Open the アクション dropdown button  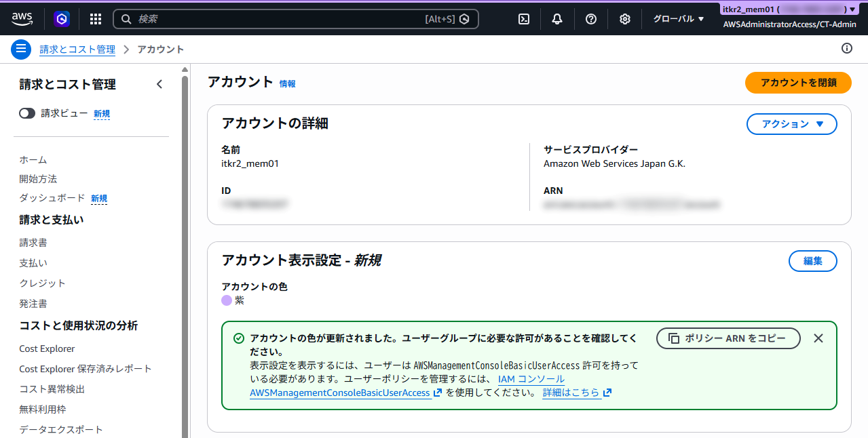tap(791, 124)
